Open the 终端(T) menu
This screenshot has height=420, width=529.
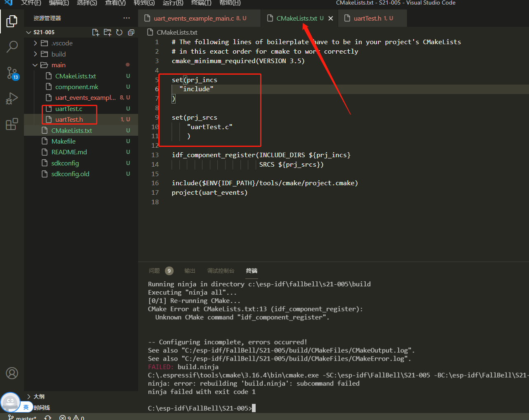201,3
